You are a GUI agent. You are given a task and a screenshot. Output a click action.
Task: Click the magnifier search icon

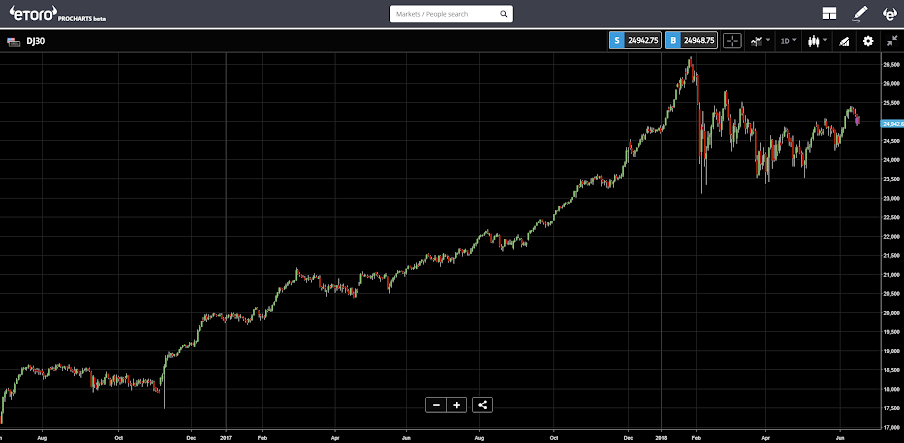(503, 14)
